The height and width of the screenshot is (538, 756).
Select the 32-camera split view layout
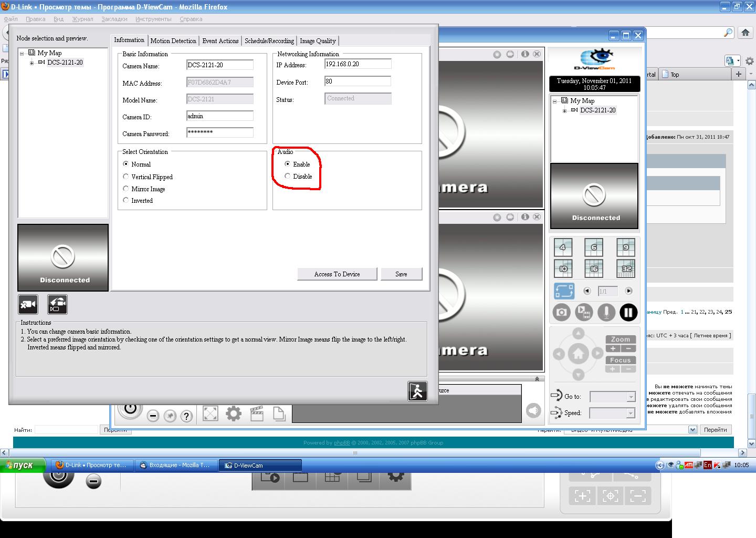point(625,268)
